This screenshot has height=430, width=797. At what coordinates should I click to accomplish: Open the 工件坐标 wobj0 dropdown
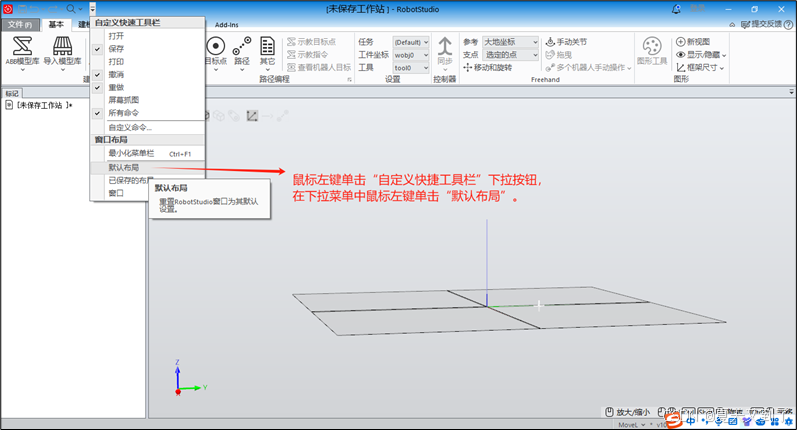(411, 55)
